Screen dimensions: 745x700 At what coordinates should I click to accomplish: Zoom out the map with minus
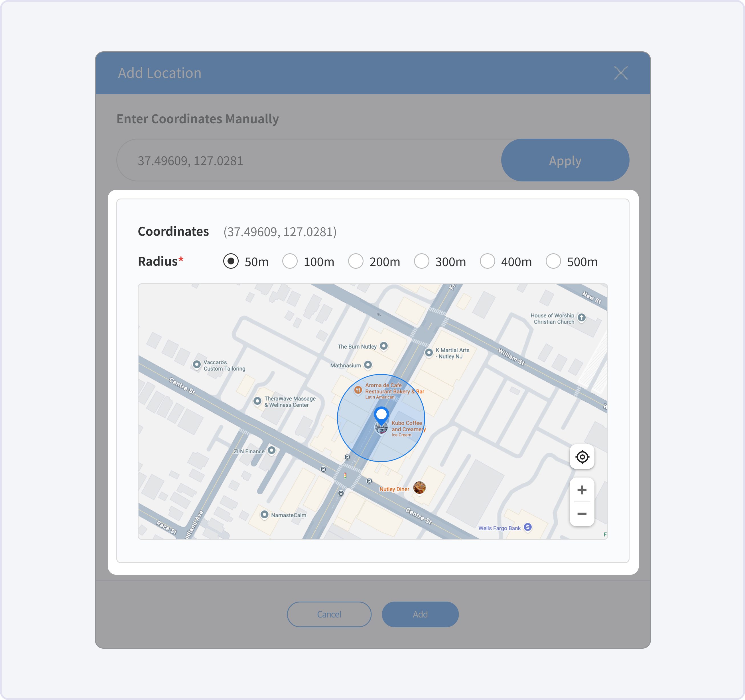582,514
